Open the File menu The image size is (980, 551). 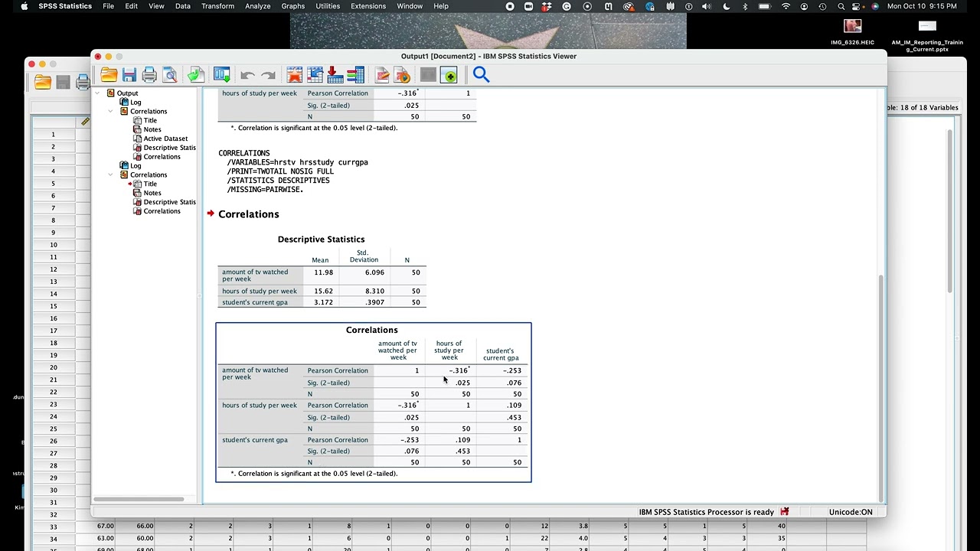coord(108,6)
